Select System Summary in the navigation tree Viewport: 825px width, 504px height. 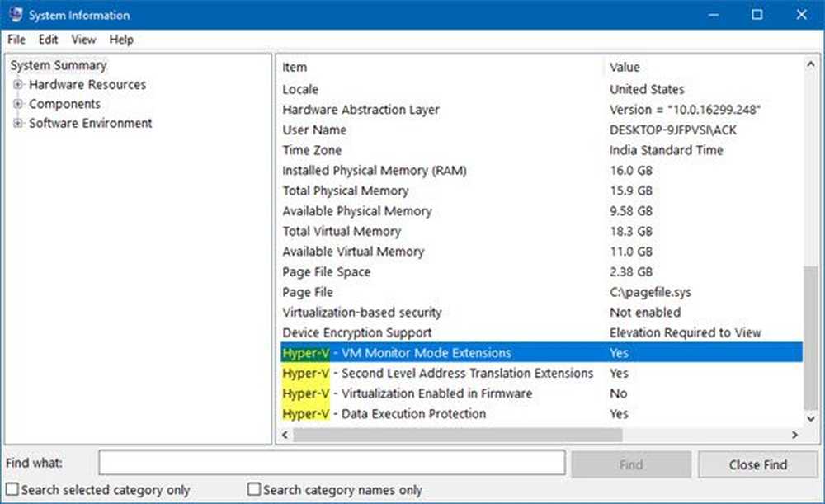pos(58,65)
